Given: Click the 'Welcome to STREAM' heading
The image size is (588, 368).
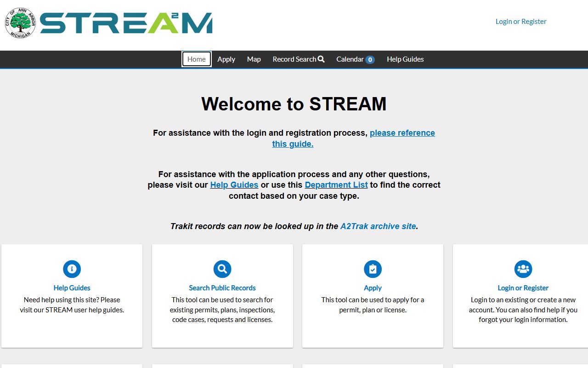Looking at the screenshot, I should (x=294, y=104).
